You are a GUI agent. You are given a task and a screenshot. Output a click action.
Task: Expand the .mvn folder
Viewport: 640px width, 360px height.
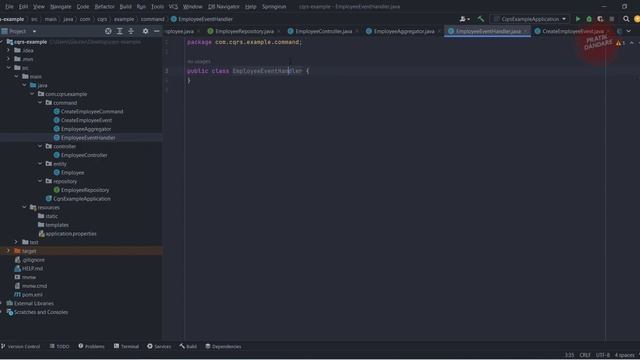tap(8, 59)
